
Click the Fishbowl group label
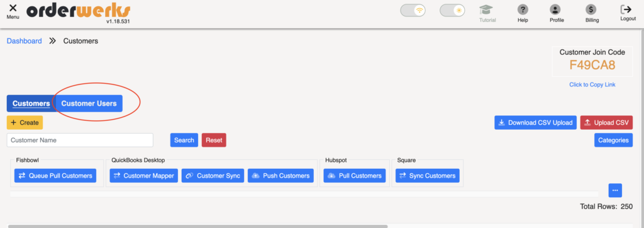click(27, 160)
